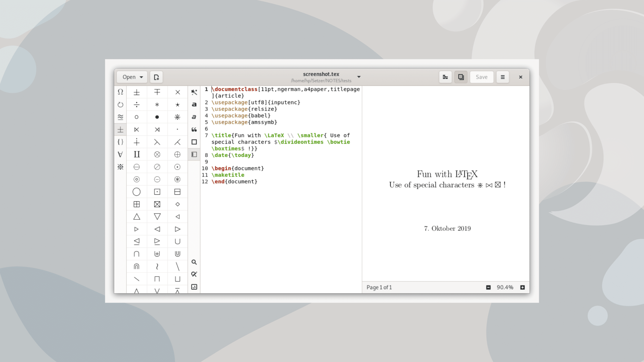This screenshot has height=362, width=644.
Task: Insert the divideontimes symbol
Action: [x=178, y=117]
